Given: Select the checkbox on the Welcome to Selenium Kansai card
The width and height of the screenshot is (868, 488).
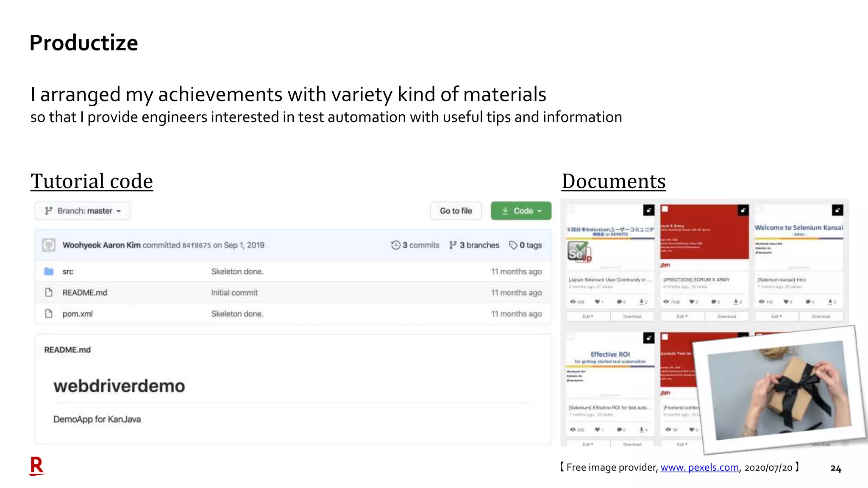Looking at the screenshot, I should click(759, 209).
